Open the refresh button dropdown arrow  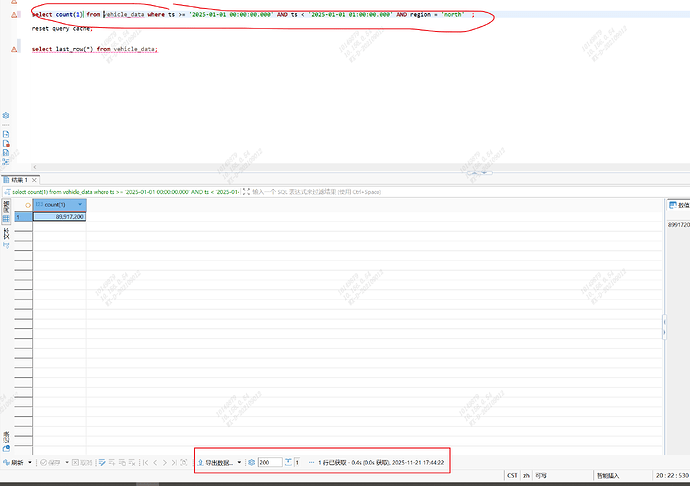(x=31, y=462)
